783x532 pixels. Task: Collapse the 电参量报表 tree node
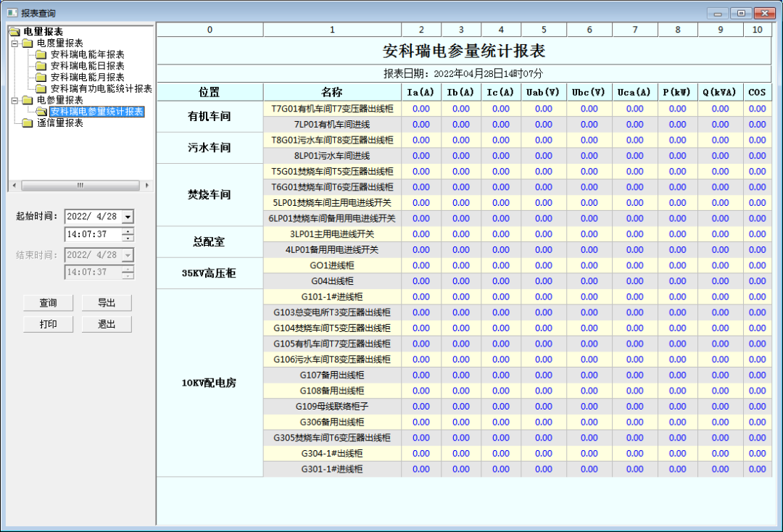pyautogui.click(x=14, y=100)
